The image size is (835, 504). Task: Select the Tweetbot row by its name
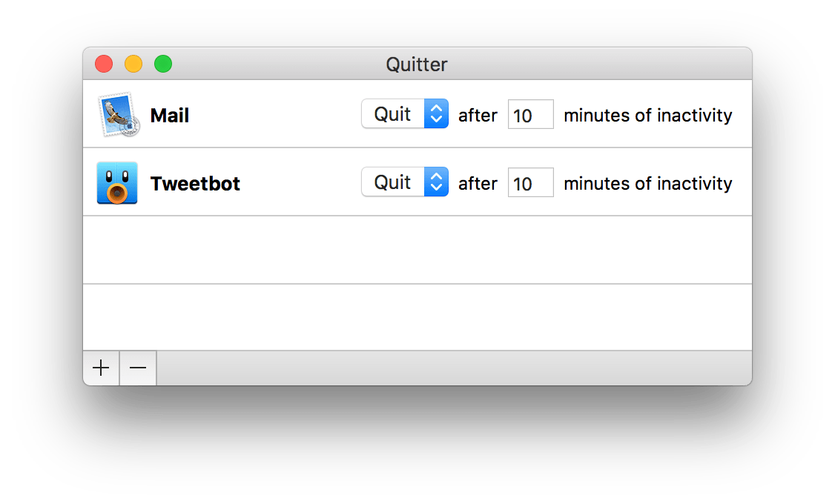tap(195, 184)
